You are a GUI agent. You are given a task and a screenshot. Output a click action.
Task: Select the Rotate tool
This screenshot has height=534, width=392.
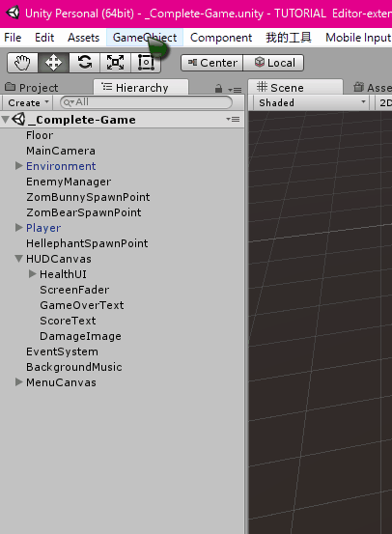(84, 63)
